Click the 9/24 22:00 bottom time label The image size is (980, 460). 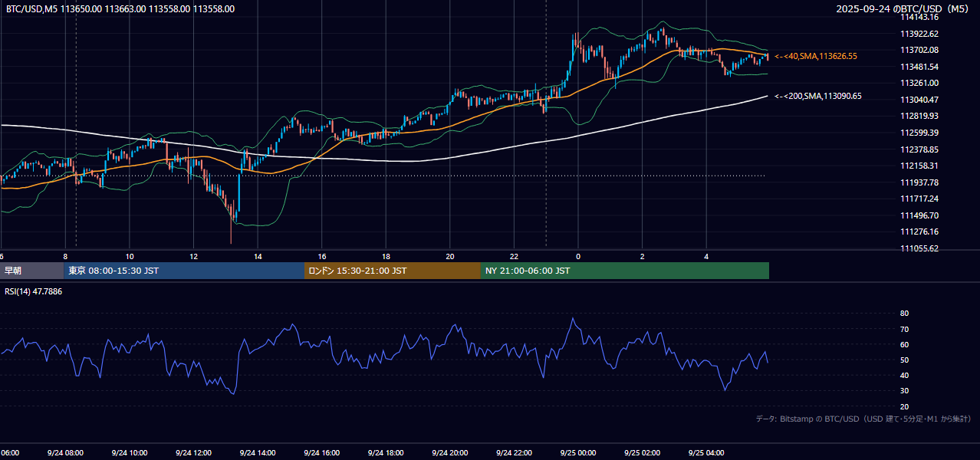click(x=514, y=453)
